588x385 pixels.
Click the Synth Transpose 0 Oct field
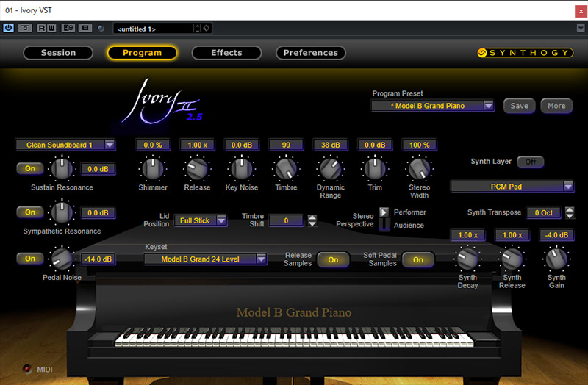(543, 213)
